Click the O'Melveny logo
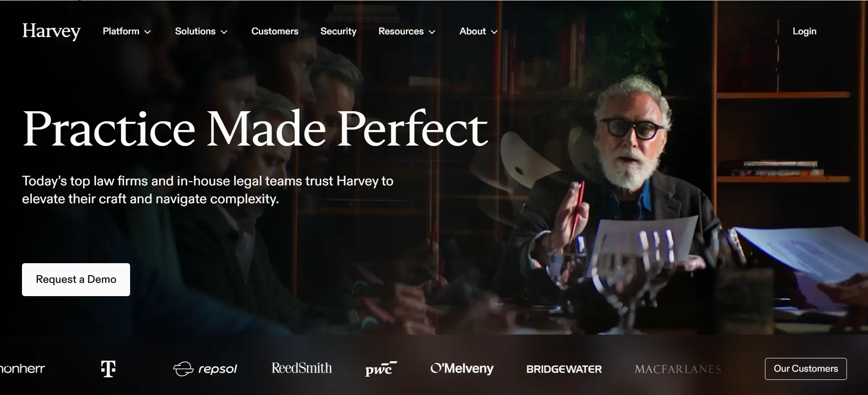The image size is (868, 395). [x=462, y=368]
